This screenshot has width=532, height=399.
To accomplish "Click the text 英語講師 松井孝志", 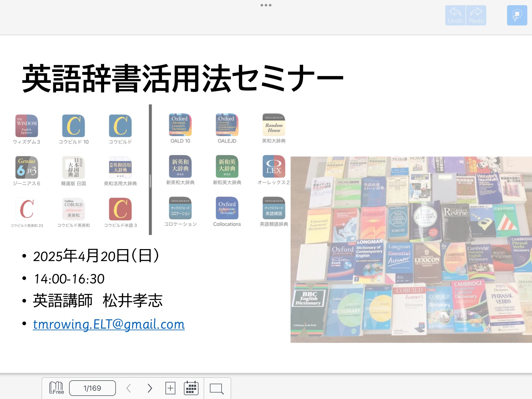I will [98, 301].
